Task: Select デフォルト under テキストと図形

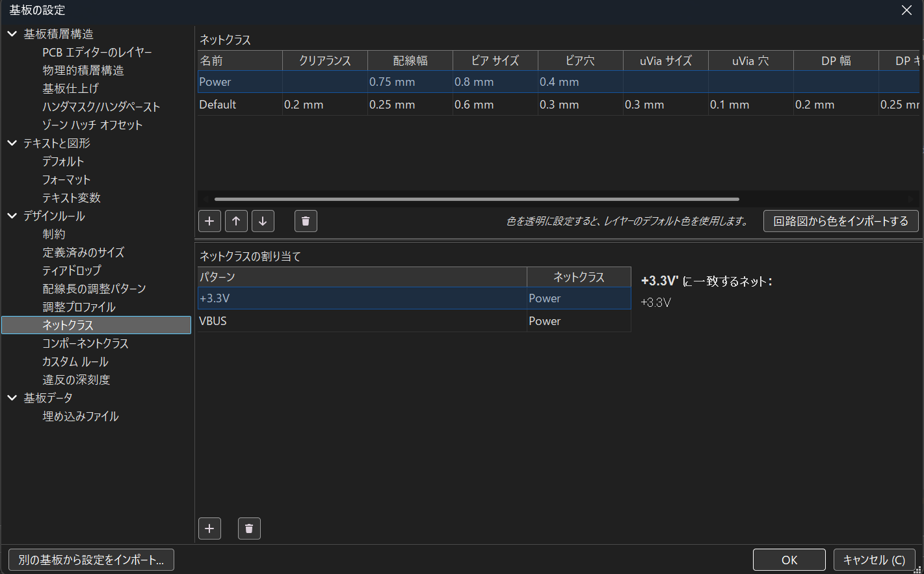Action: (63, 161)
